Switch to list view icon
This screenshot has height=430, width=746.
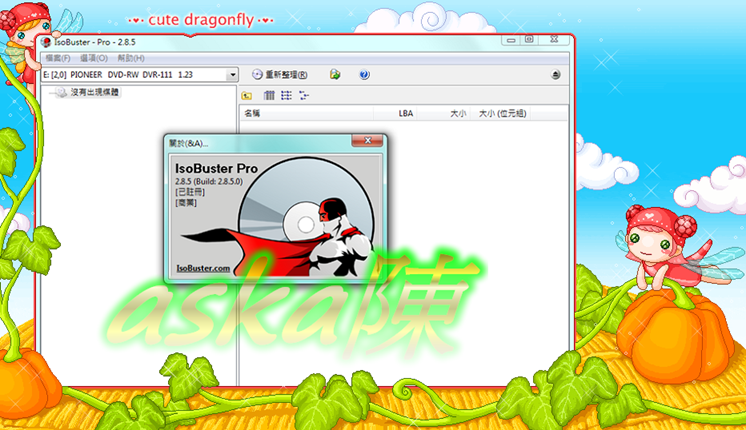[286, 96]
